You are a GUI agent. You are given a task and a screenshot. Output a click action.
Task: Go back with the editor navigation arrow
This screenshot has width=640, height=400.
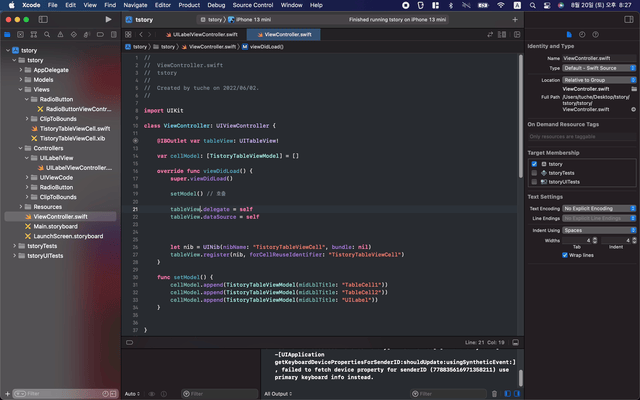click(141, 35)
